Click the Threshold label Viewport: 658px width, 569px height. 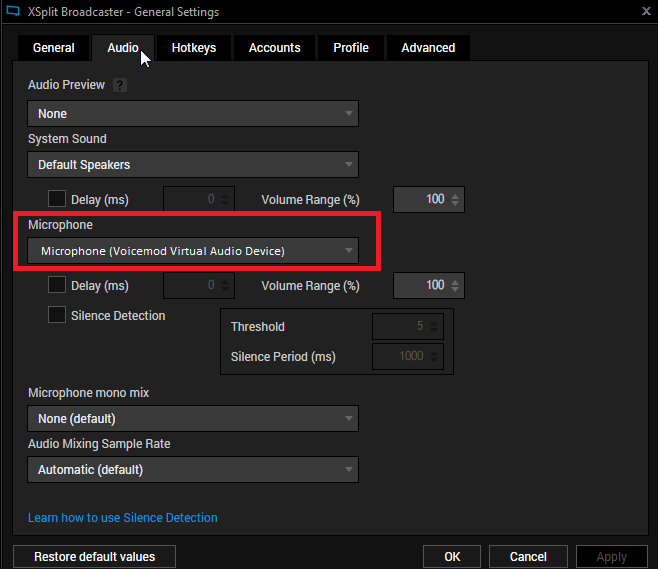(x=258, y=326)
